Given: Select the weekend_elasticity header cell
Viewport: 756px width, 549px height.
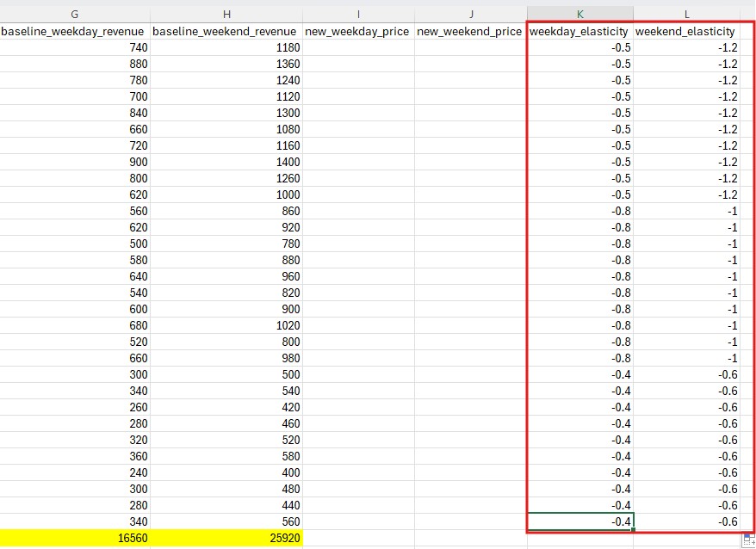Looking at the screenshot, I should point(686,31).
